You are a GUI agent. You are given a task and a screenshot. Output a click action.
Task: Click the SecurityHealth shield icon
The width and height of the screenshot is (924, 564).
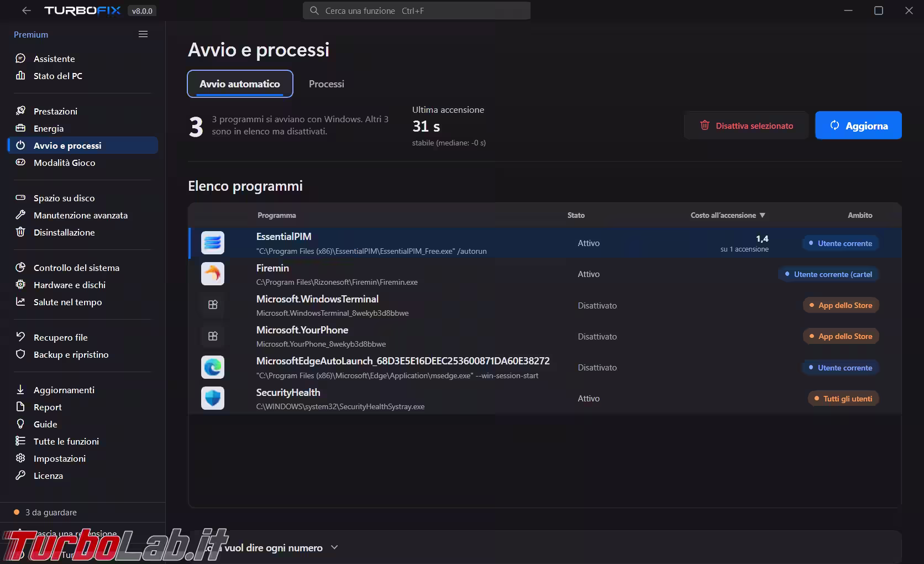213,398
